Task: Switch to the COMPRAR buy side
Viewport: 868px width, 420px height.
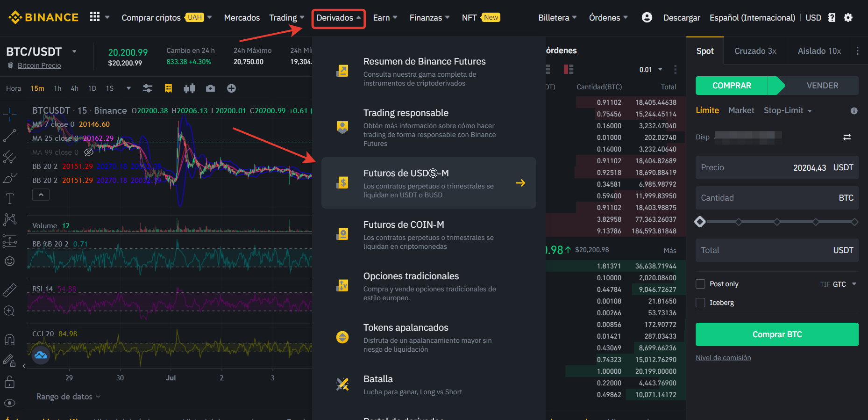Action: pos(732,86)
